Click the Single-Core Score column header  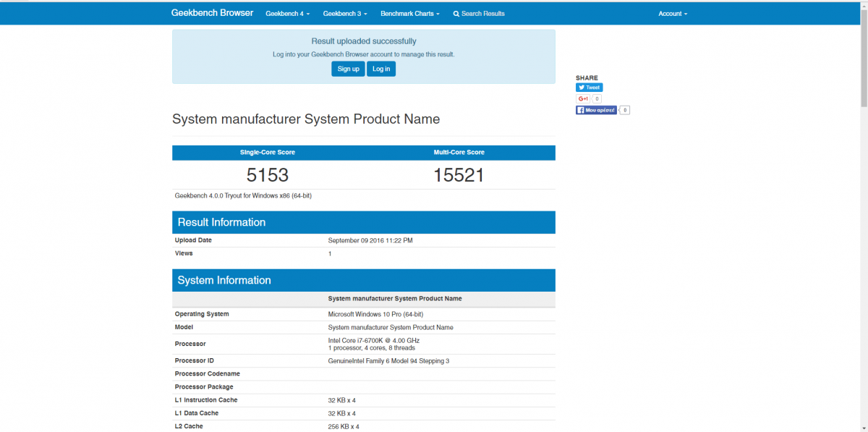pyautogui.click(x=268, y=153)
